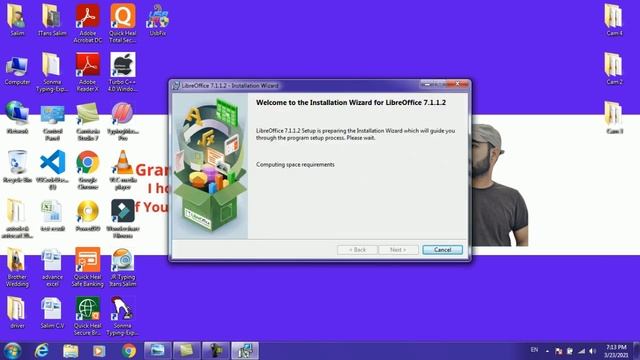Launch the Wondershare Filmora shortcut
Viewport: 640px width, 360px height.
pyautogui.click(x=122, y=218)
